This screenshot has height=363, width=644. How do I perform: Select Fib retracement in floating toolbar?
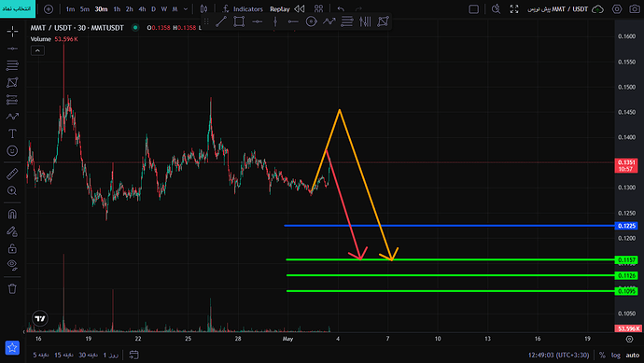(347, 21)
